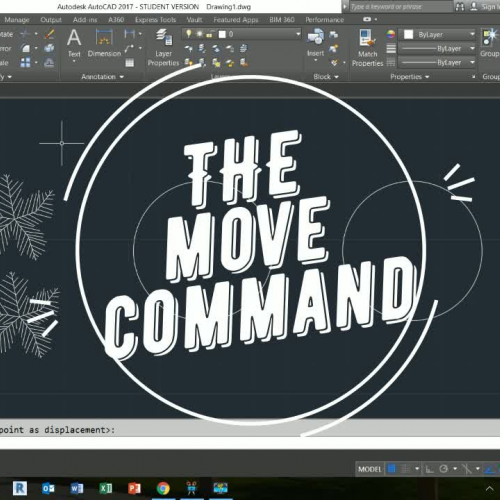Click the Offset tool icon
The width and height of the screenshot is (500, 500).
pos(49,62)
